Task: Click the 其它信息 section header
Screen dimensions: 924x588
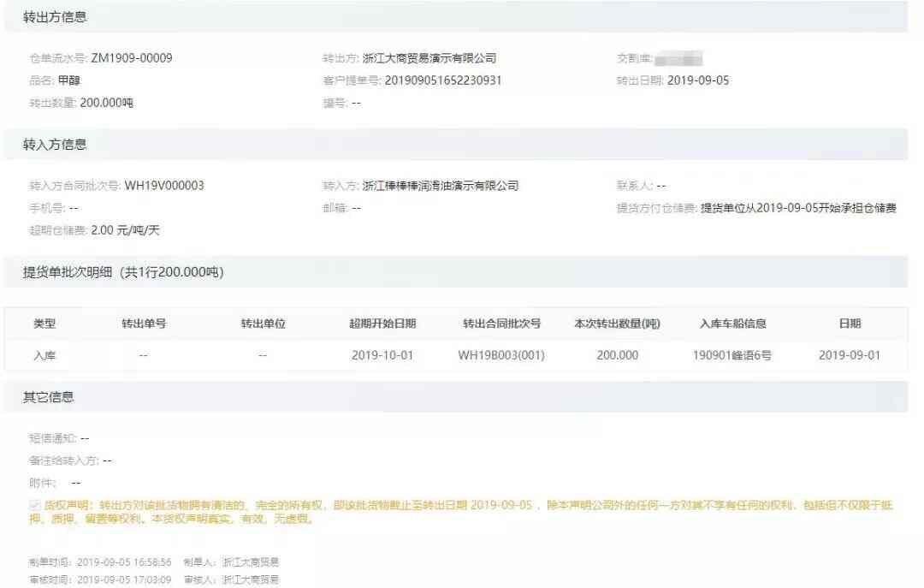Action: [49, 397]
